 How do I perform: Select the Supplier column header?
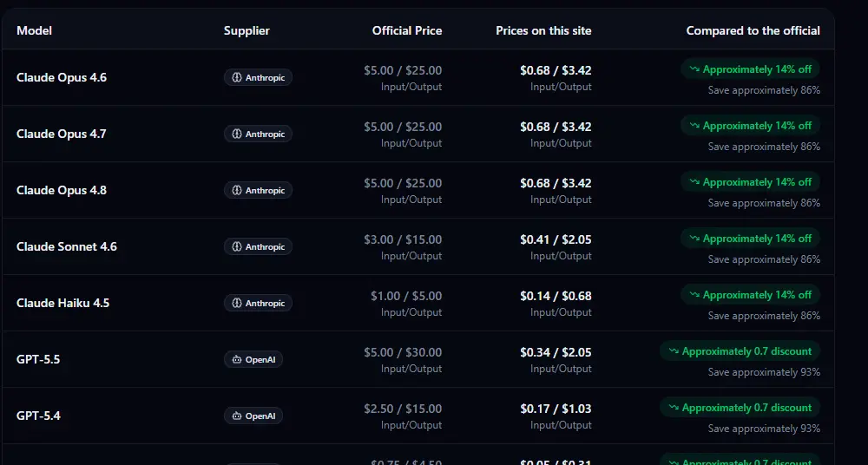click(x=247, y=30)
